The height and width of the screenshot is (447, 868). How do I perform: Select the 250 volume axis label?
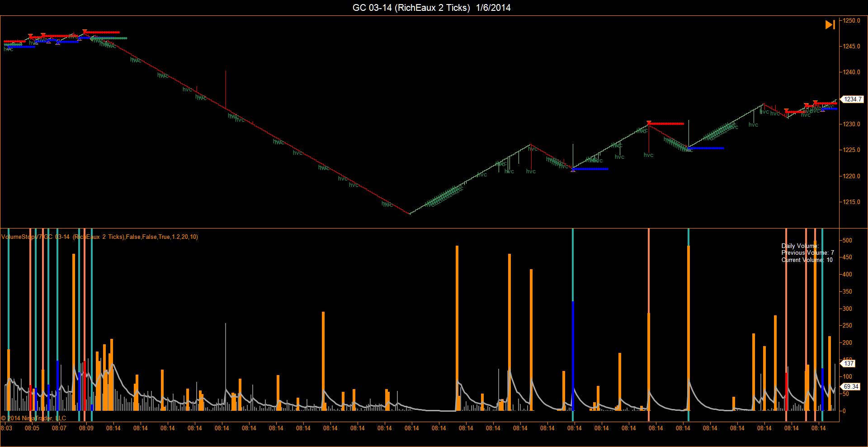click(847, 326)
